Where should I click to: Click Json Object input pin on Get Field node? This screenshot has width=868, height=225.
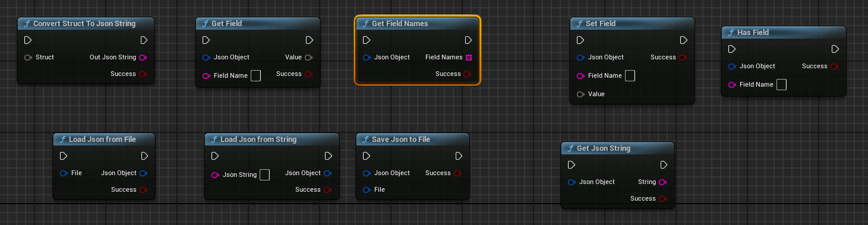click(x=206, y=58)
